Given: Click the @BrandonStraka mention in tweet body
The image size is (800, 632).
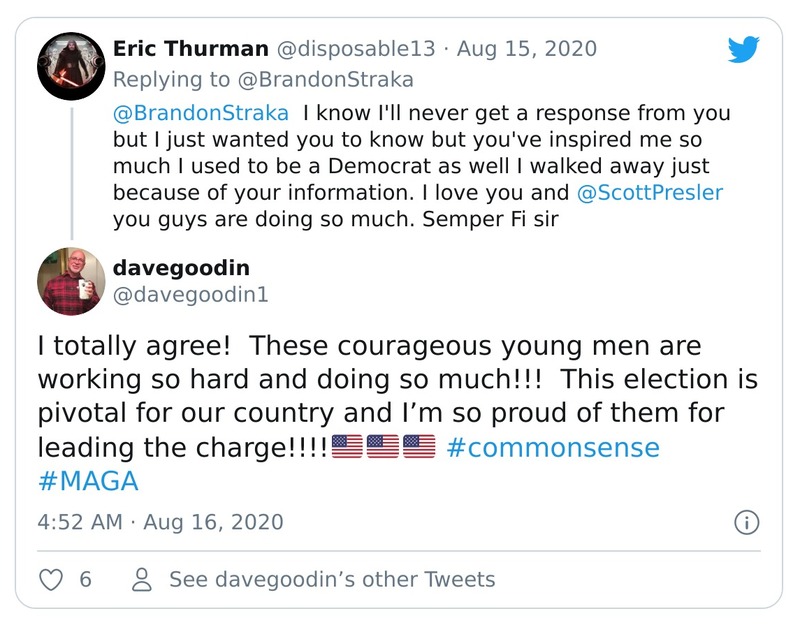Looking at the screenshot, I should [200, 113].
